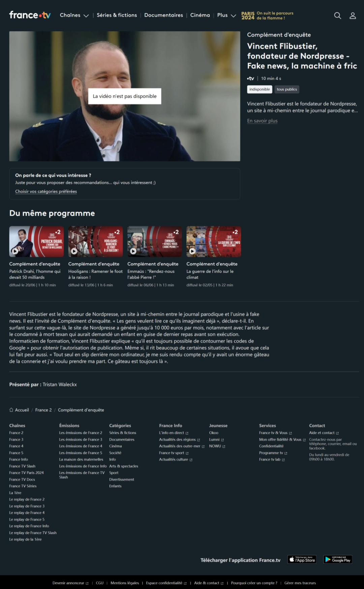This screenshot has height=589, width=364.
Task: Open the Séries & fictions menu
Action: [x=117, y=15]
